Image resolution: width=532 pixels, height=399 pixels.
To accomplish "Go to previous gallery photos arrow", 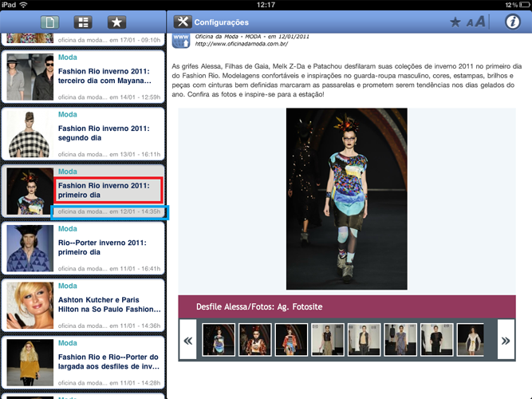I will pos(187,340).
